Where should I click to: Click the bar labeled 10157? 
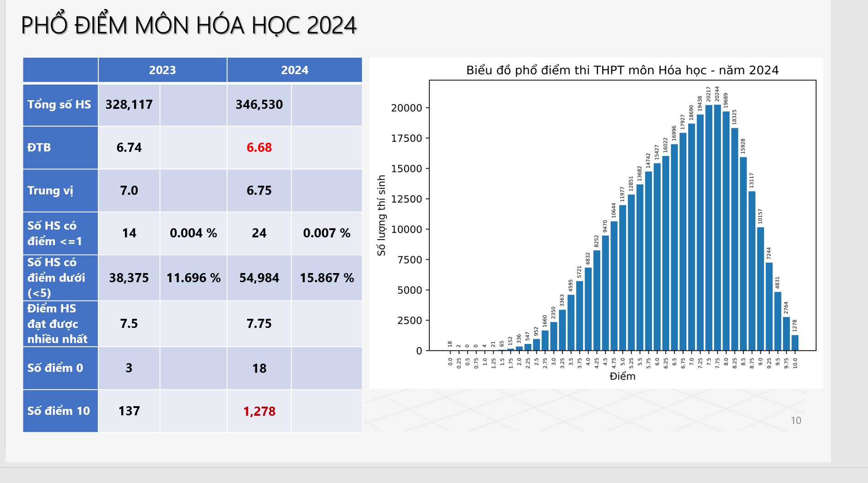(760, 289)
